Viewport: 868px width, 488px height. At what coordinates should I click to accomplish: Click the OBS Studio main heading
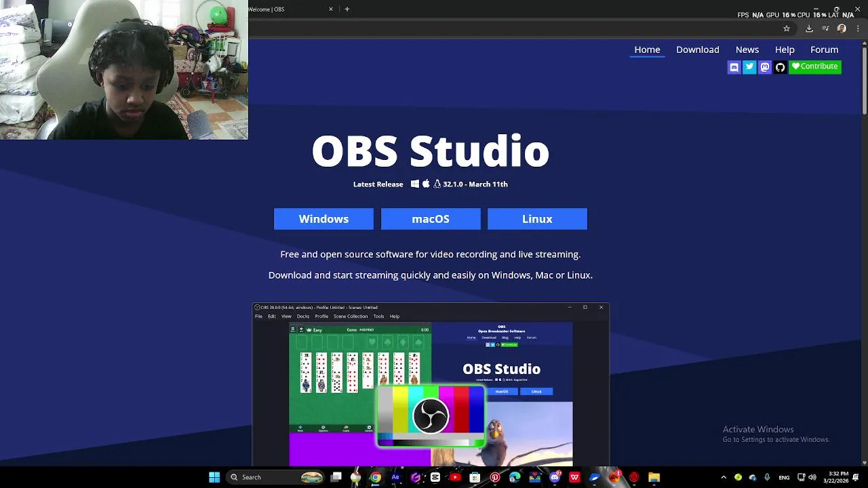431,151
